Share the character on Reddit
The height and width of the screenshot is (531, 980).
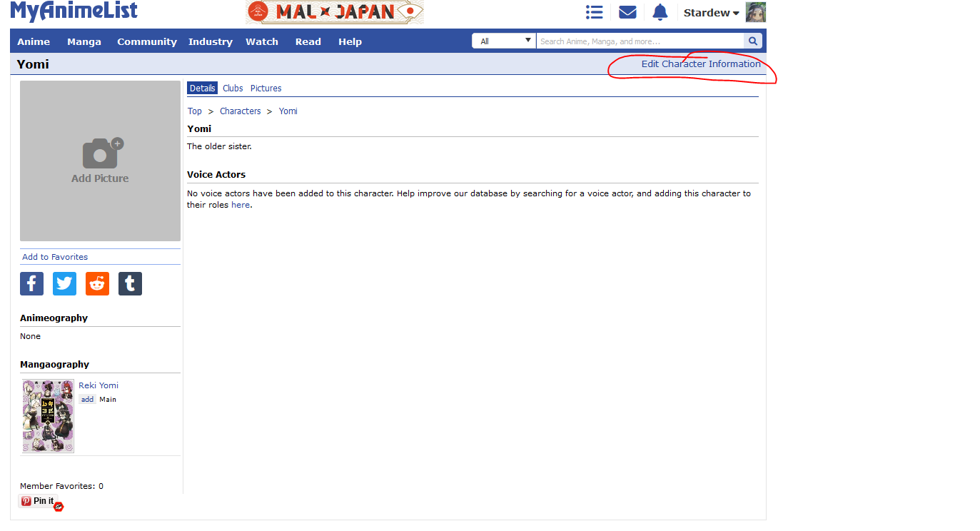pyautogui.click(x=97, y=283)
